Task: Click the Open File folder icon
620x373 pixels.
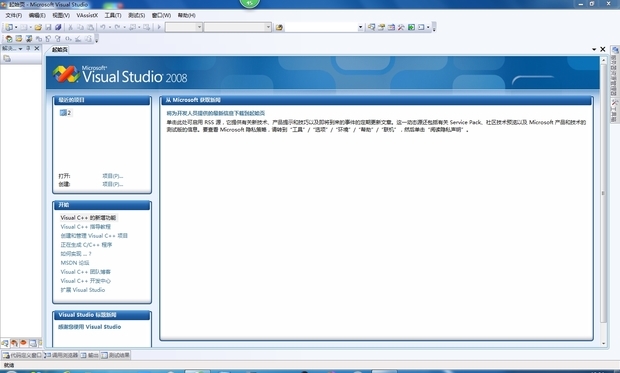Action: click(38, 27)
